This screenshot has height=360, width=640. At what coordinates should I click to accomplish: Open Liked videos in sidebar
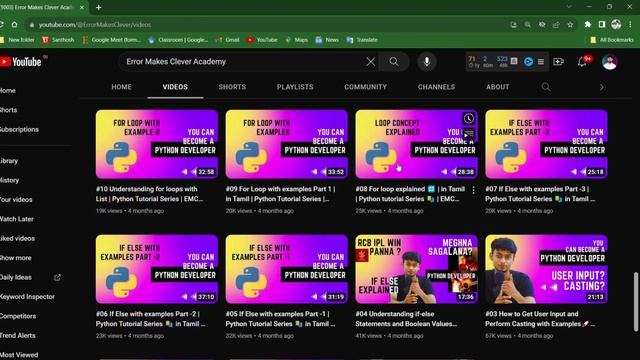click(17, 238)
